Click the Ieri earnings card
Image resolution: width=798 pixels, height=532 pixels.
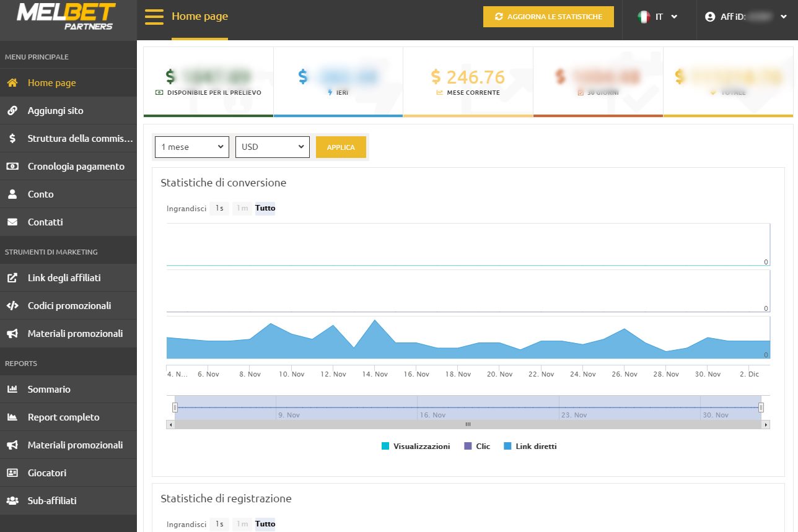[338, 82]
